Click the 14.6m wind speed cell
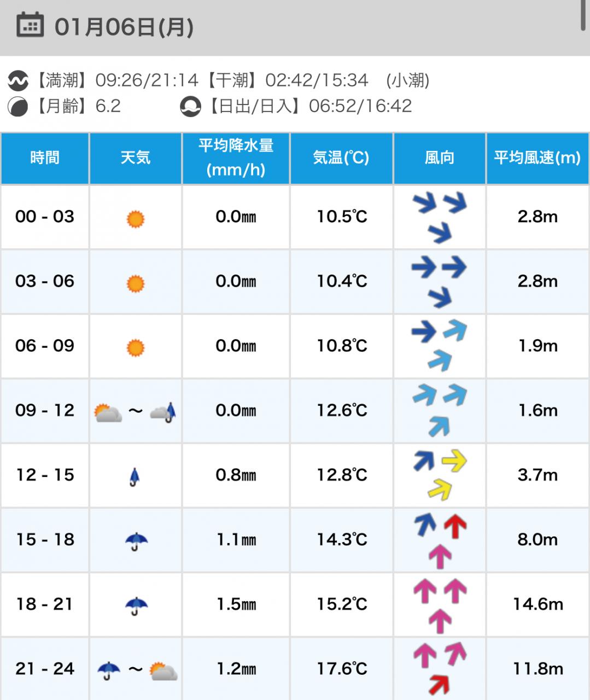Image resolution: width=590 pixels, height=700 pixels. pyautogui.click(x=538, y=604)
